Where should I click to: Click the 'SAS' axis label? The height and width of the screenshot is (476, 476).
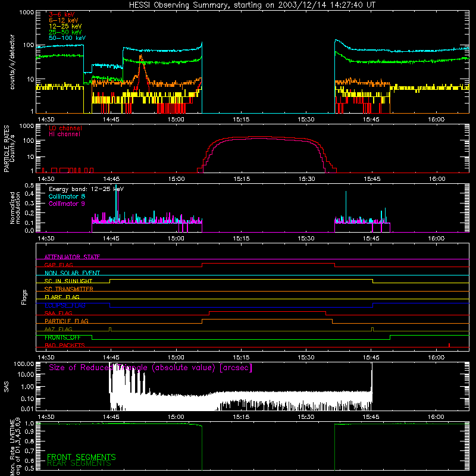[x=7, y=387]
